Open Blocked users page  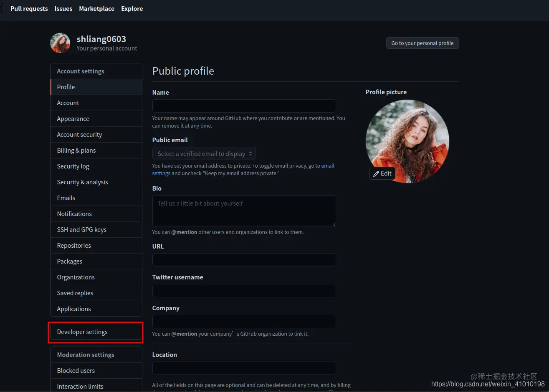(x=96, y=370)
